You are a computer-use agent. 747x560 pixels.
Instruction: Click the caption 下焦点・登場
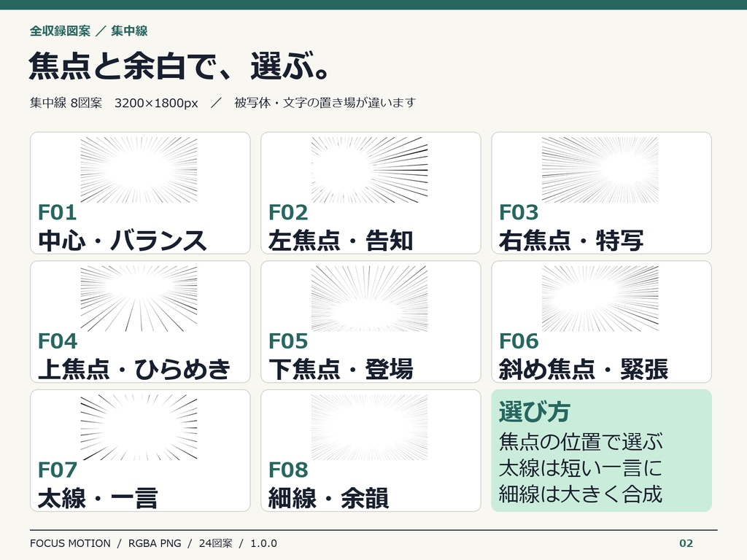click(x=341, y=369)
